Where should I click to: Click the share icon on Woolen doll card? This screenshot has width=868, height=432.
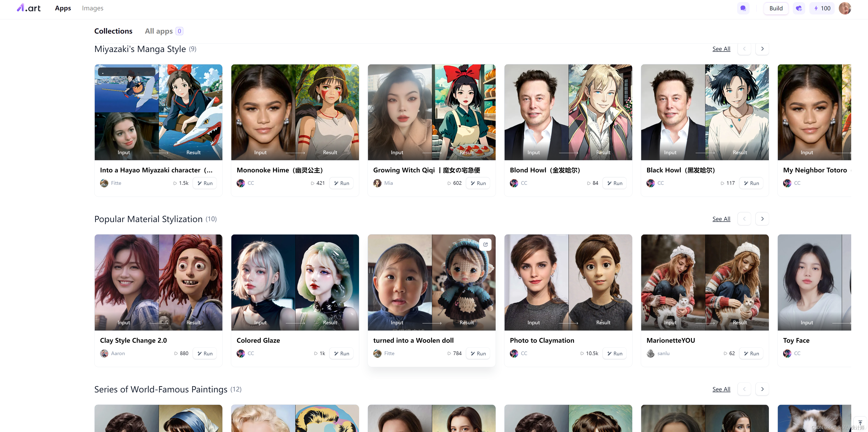(485, 244)
